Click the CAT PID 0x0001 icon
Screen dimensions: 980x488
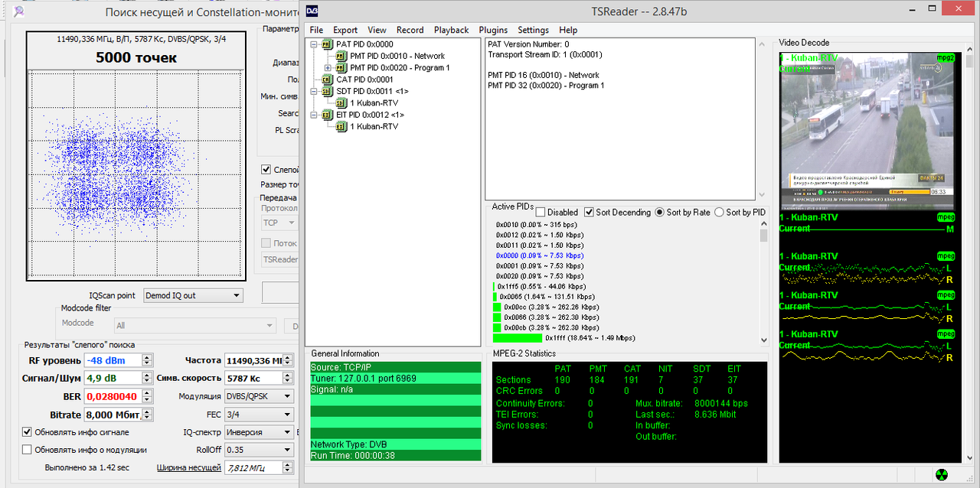tap(327, 80)
